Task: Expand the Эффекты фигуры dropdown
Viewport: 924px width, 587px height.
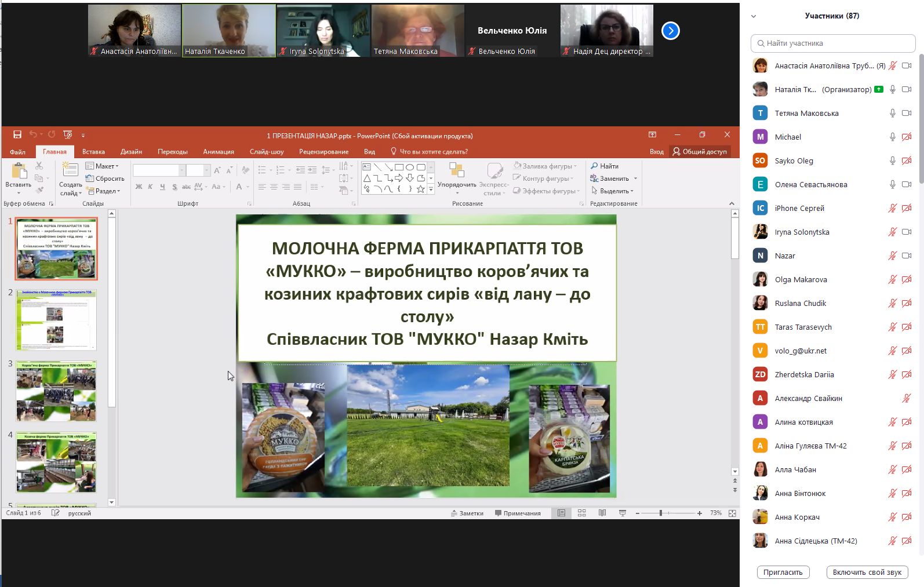Action: [x=578, y=191]
